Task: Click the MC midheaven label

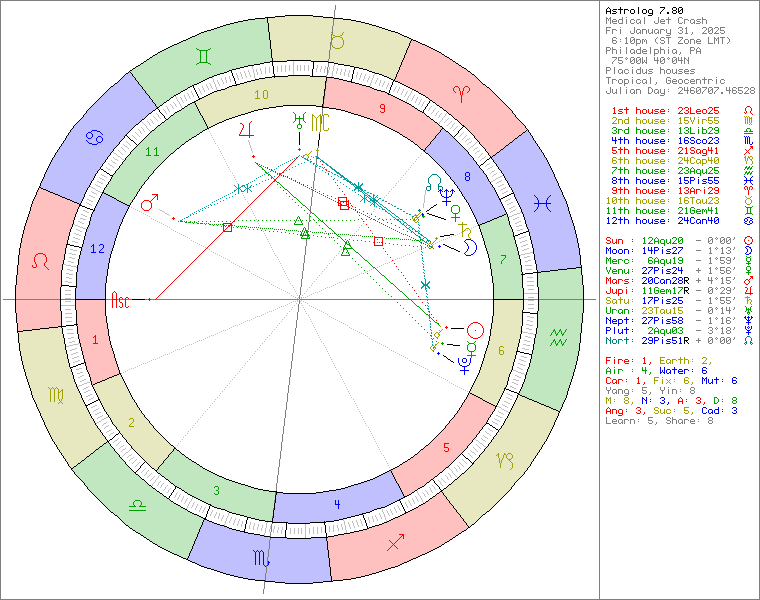Action: pyautogui.click(x=320, y=122)
